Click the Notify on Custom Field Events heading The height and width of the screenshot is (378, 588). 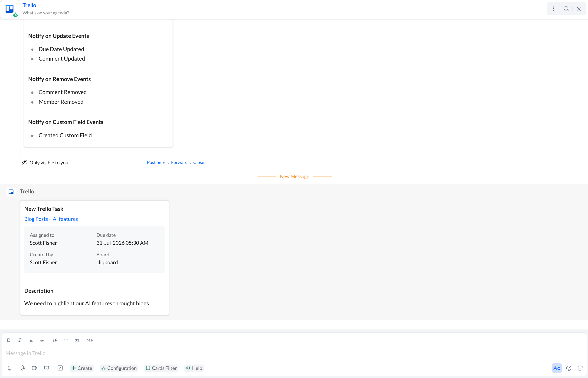(x=66, y=122)
